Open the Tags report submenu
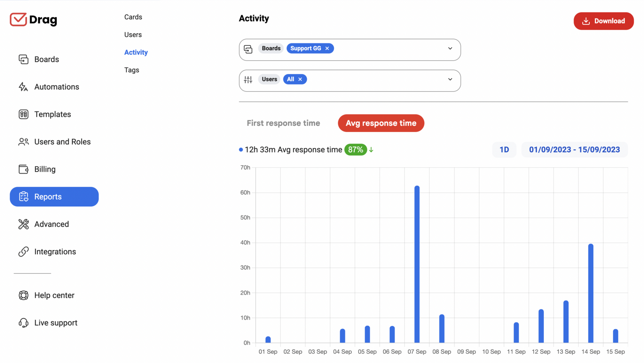 coord(132,70)
